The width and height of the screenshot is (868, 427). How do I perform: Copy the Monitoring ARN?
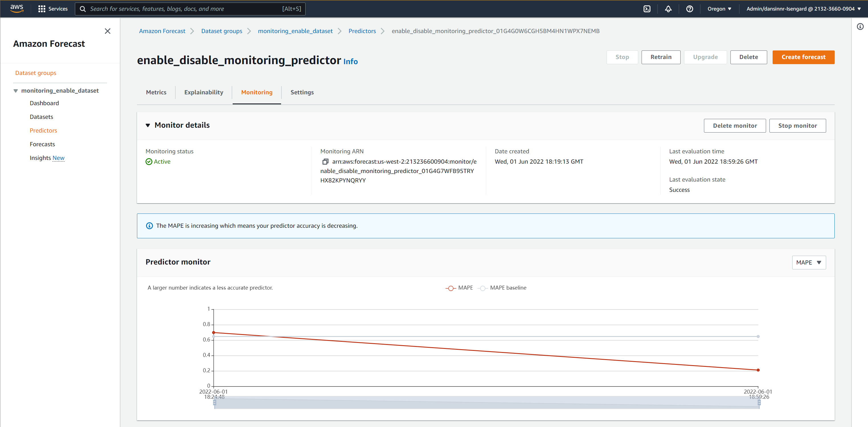325,162
